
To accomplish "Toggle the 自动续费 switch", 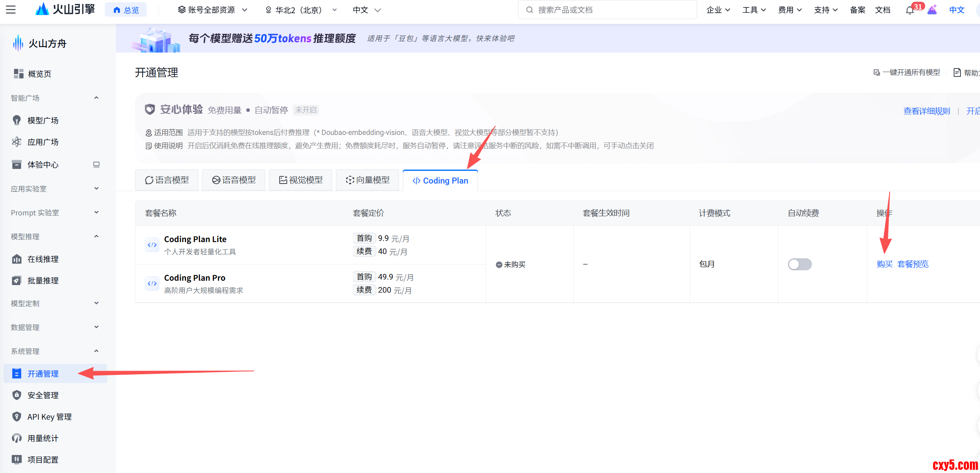I will [799, 264].
